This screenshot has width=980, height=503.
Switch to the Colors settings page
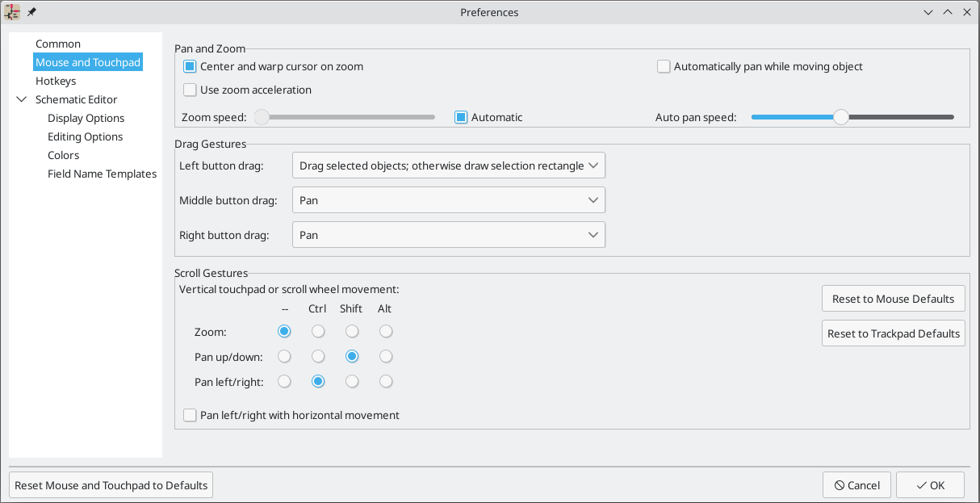click(63, 154)
